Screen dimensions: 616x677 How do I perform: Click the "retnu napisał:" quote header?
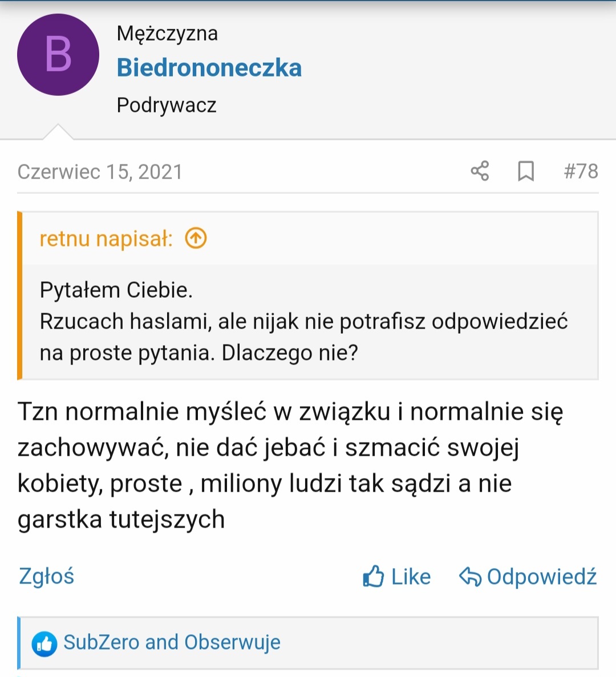click(x=106, y=238)
